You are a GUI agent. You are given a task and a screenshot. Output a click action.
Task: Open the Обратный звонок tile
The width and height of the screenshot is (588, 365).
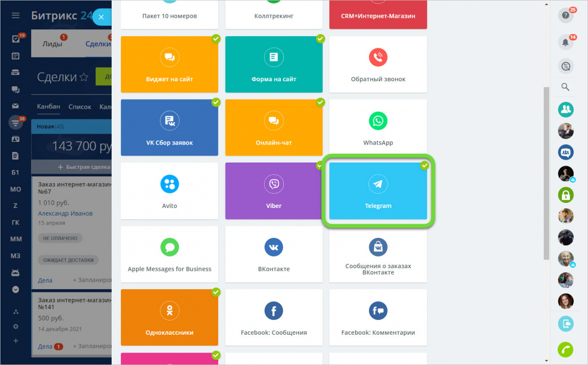378,64
